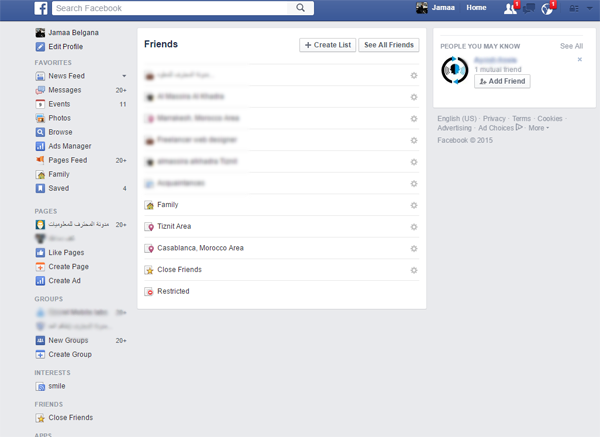
Task: Click the Create Page icon
Action: pyautogui.click(x=40, y=267)
